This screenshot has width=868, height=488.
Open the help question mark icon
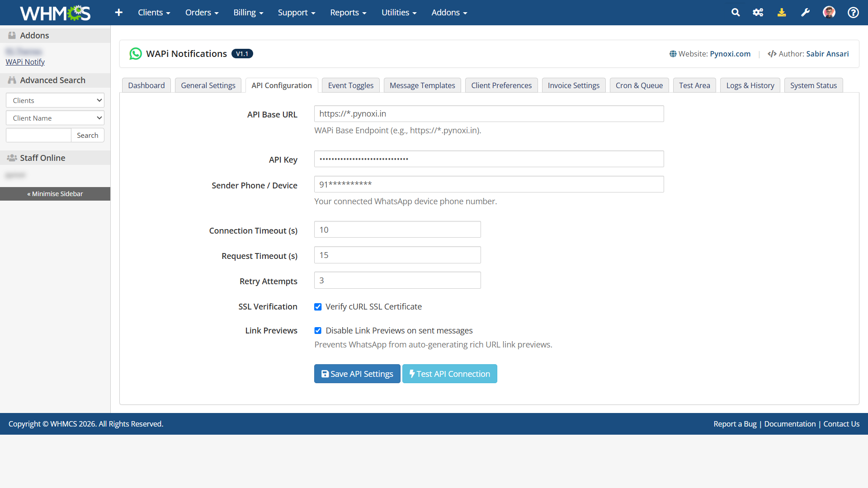[853, 13]
